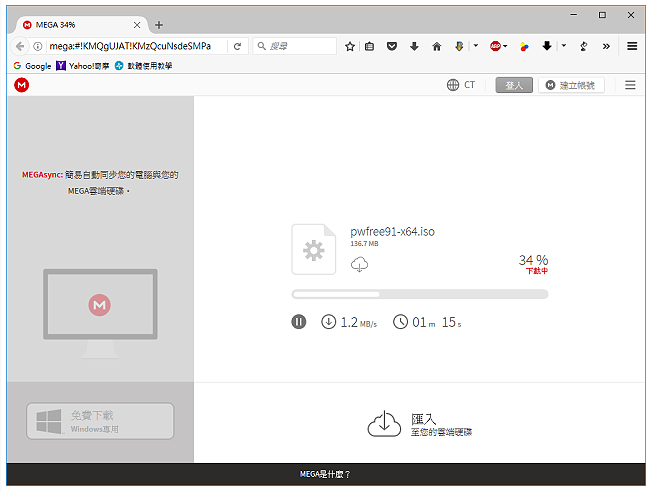This screenshot has height=492, width=656.
Task: Close the MEGA 34% tab
Action: (137, 25)
